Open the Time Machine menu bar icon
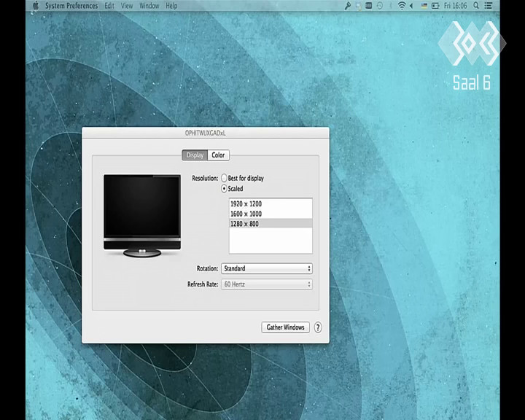The height and width of the screenshot is (420, 525). [x=380, y=6]
